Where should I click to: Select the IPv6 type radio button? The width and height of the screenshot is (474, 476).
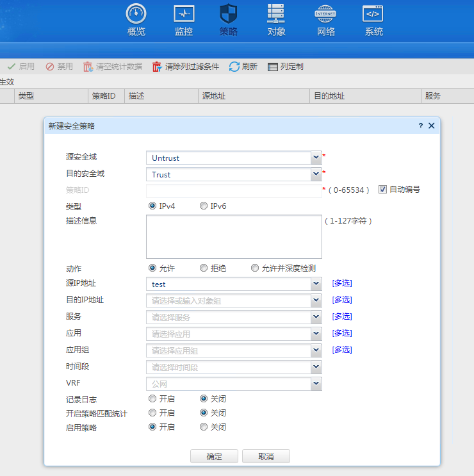(x=204, y=206)
